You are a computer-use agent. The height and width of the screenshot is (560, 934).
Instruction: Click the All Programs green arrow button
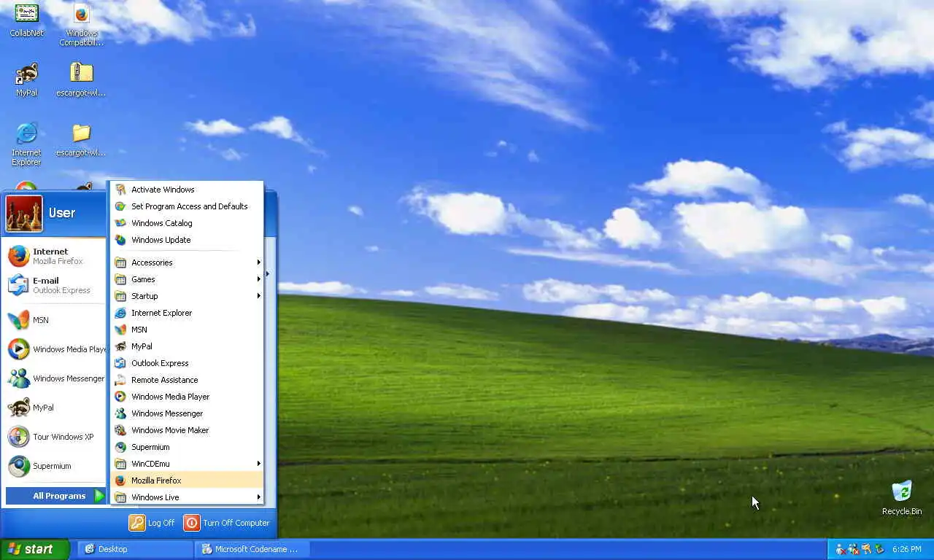[x=99, y=496]
